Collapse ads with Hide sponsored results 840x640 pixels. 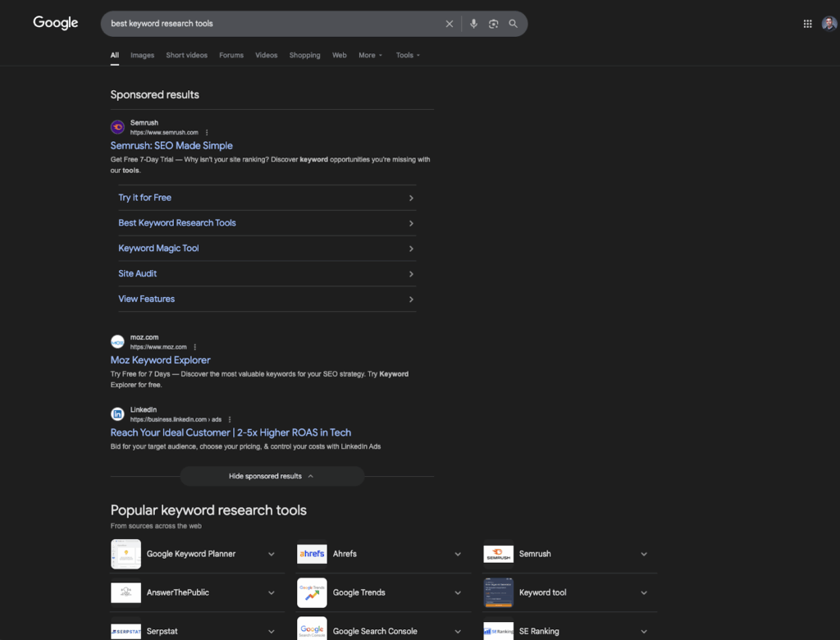pyautogui.click(x=272, y=476)
